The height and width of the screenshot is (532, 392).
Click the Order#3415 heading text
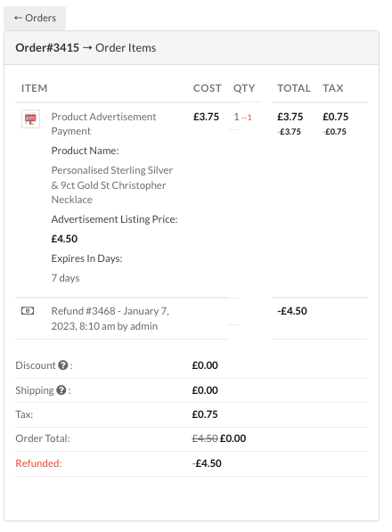[47, 48]
